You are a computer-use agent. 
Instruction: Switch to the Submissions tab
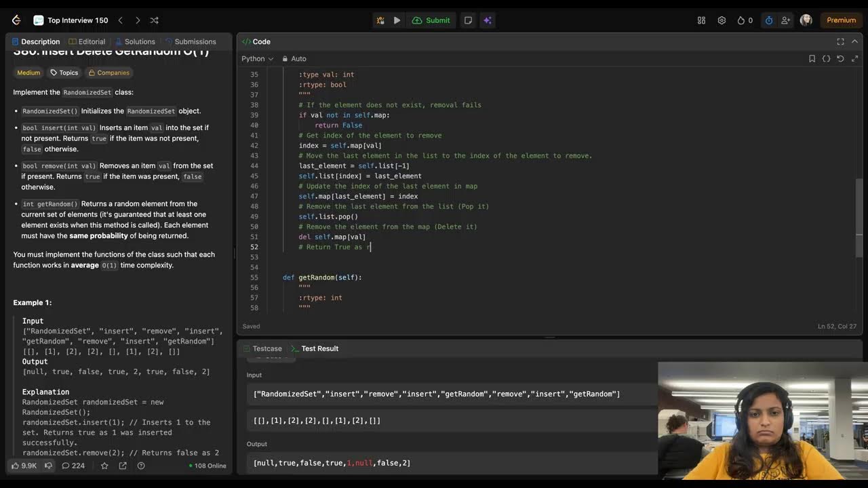191,41
